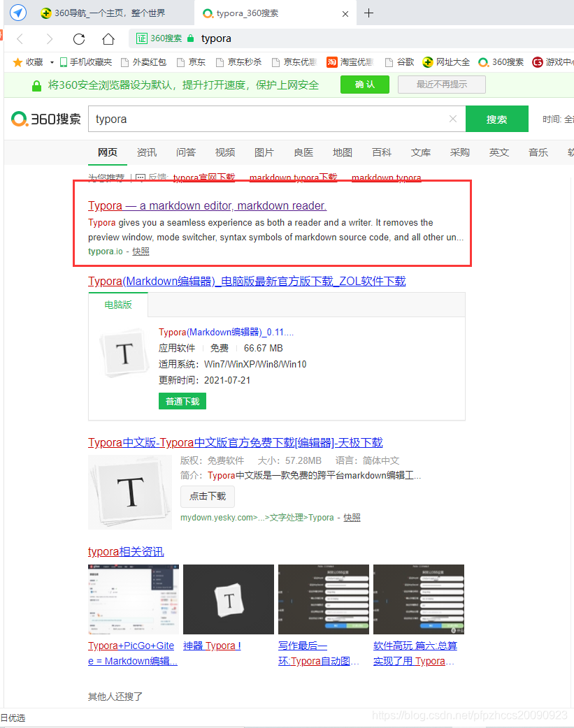Select the 文库 tab
The image size is (574, 728).
pyautogui.click(x=421, y=153)
